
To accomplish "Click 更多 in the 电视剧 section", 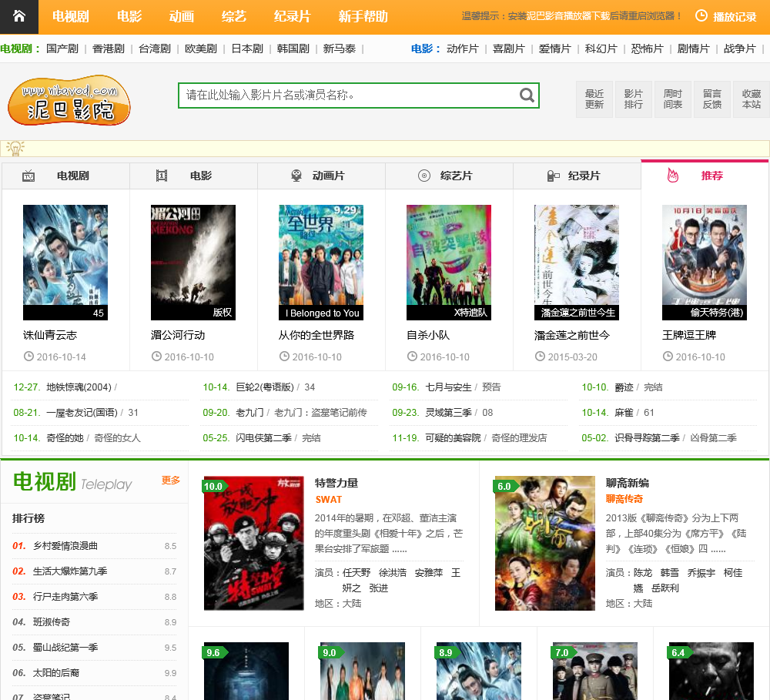I will click(171, 480).
